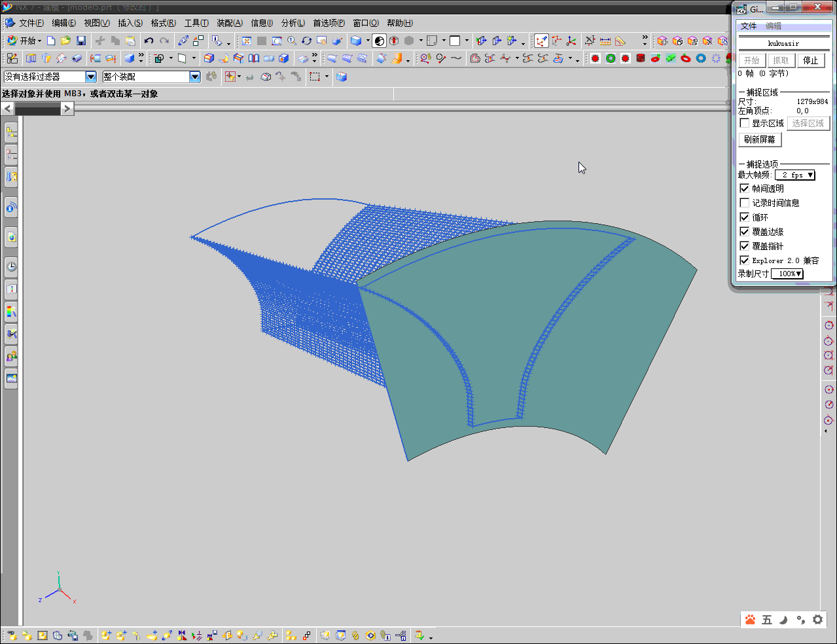Click the Sketch icon in feature toolbar
The width and height of the screenshot is (837, 644).
pos(12,58)
